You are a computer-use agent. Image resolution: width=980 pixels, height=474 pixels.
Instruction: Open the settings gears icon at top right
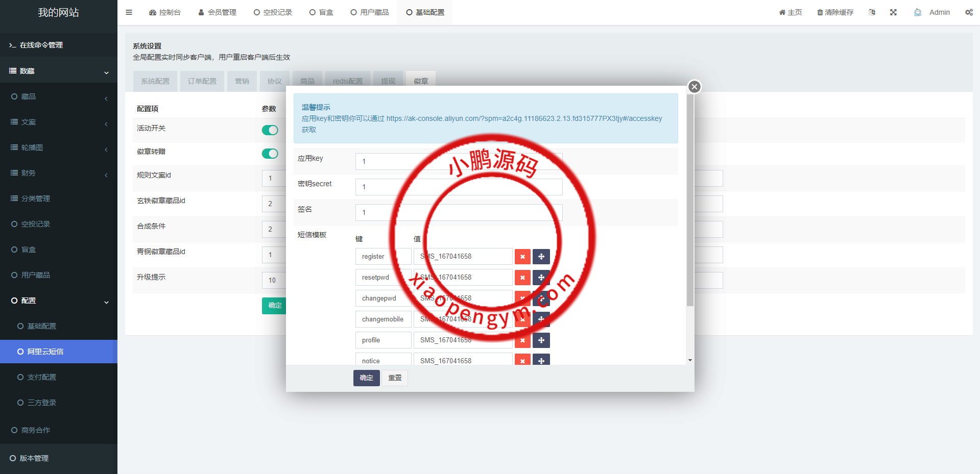[x=969, y=12]
